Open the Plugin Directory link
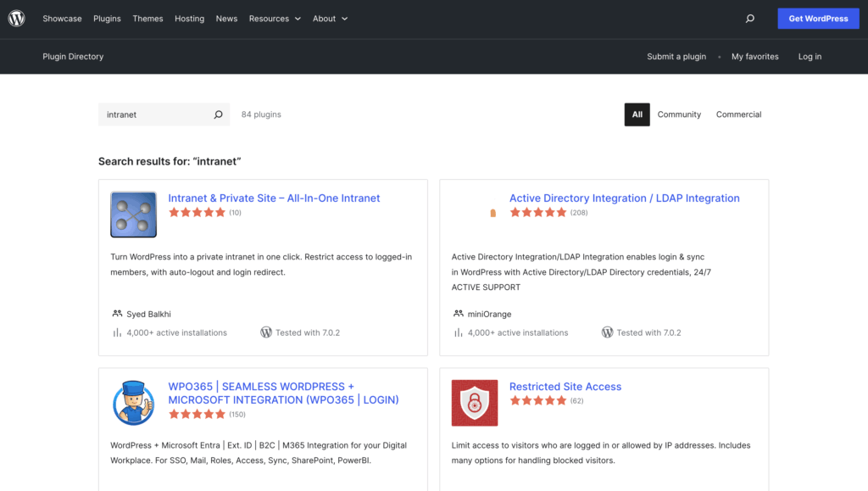This screenshot has width=868, height=491. click(x=73, y=57)
